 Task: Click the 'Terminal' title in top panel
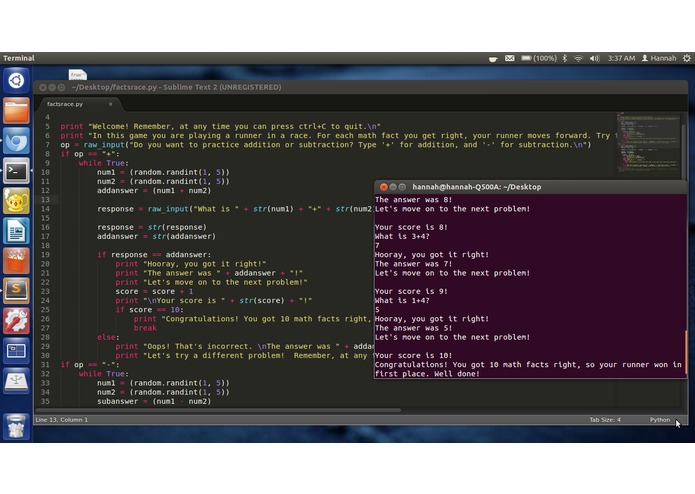[x=19, y=58]
